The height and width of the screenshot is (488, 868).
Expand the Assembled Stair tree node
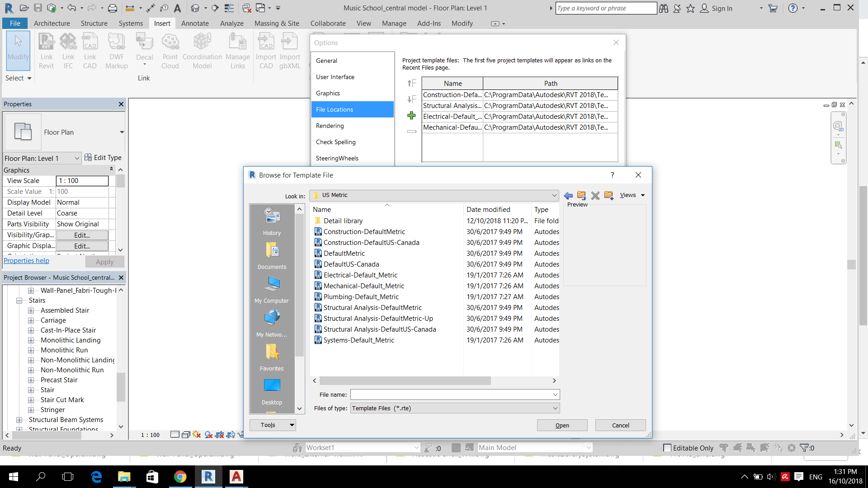click(x=31, y=310)
